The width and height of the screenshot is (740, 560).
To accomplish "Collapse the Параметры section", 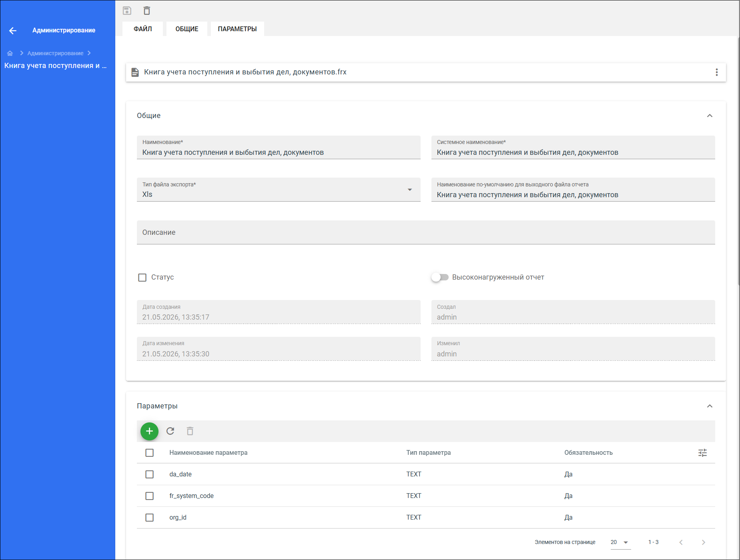I will pos(710,406).
